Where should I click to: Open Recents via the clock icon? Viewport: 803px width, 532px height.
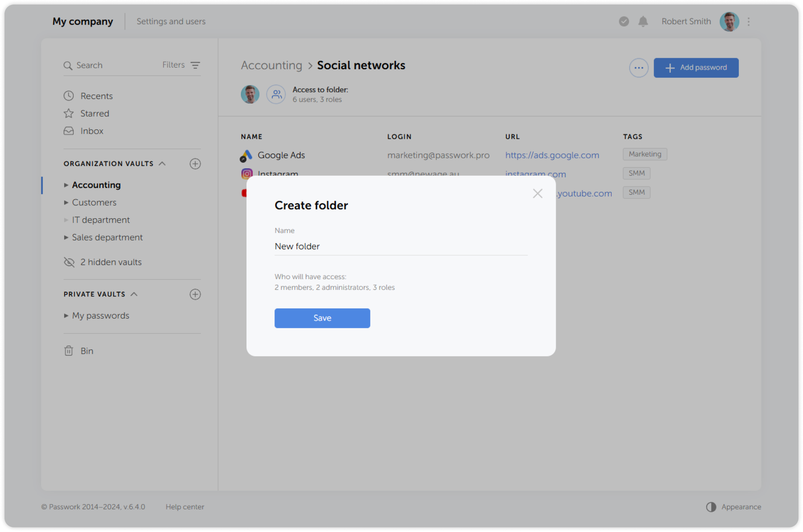click(68, 96)
